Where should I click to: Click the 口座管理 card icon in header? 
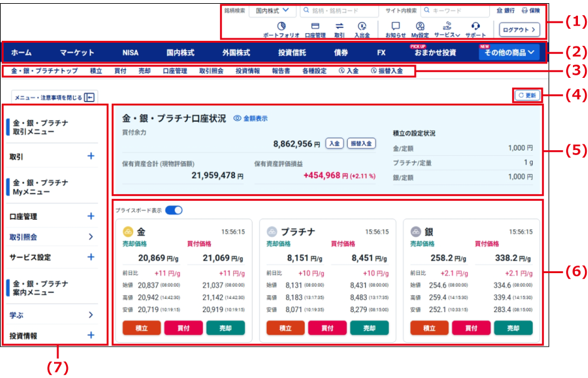click(x=315, y=26)
